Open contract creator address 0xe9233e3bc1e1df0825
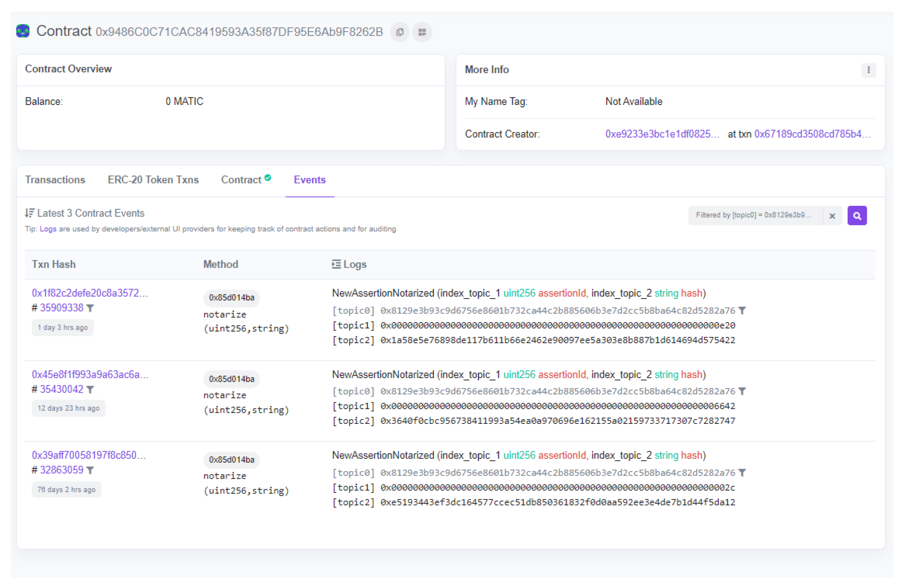The width and height of the screenshot is (902, 588). tap(662, 134)
